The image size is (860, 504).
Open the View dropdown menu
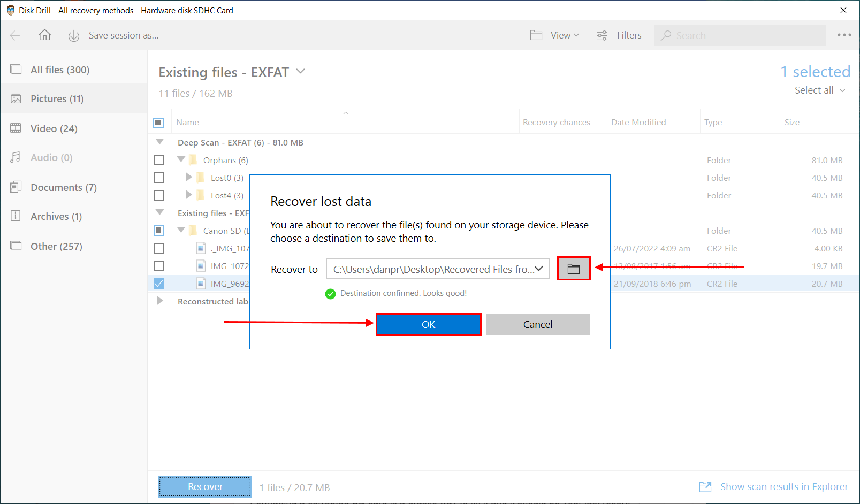click(x=565, y=35)
